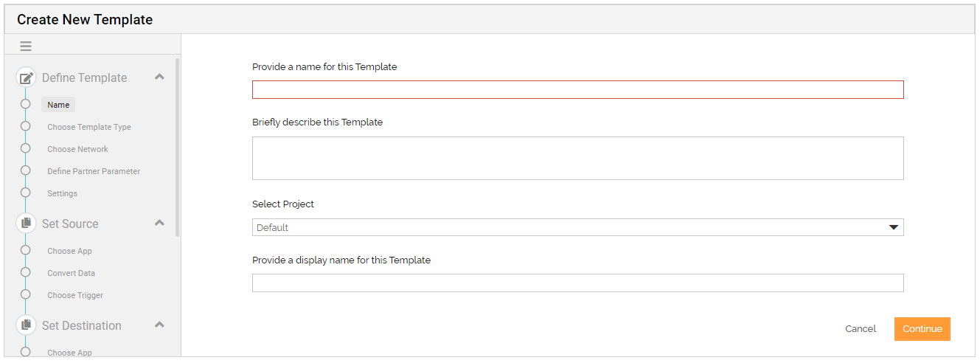The height and width of the screenshot is (363, 980).
Task: Click the Settings step circle
Action: coord(26,193)
